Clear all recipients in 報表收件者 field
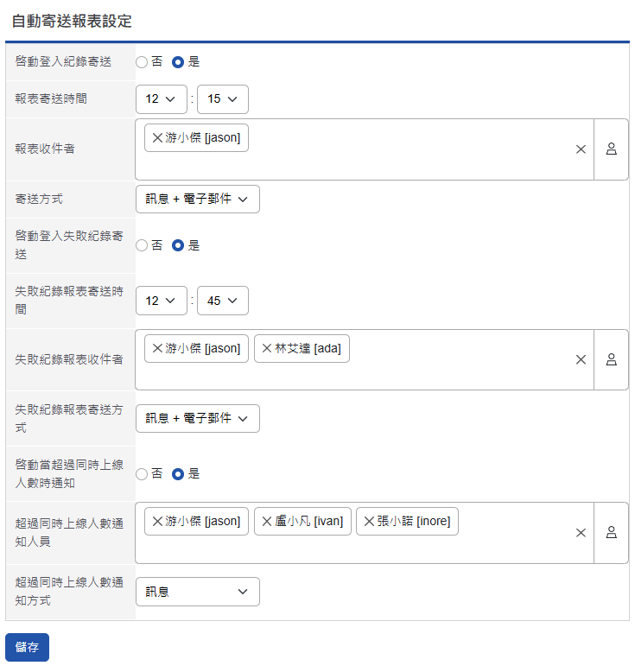The height and width of the screenshot is (672, 635). (x=581, y=149)
